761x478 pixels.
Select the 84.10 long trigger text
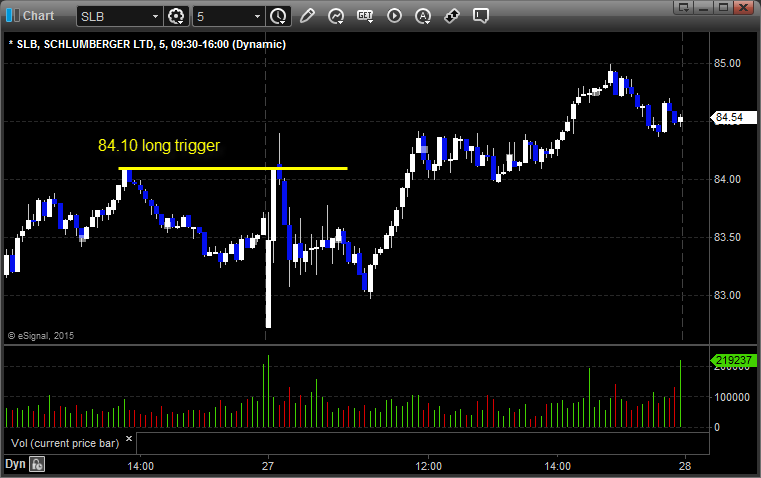click(x=159, y=146)
